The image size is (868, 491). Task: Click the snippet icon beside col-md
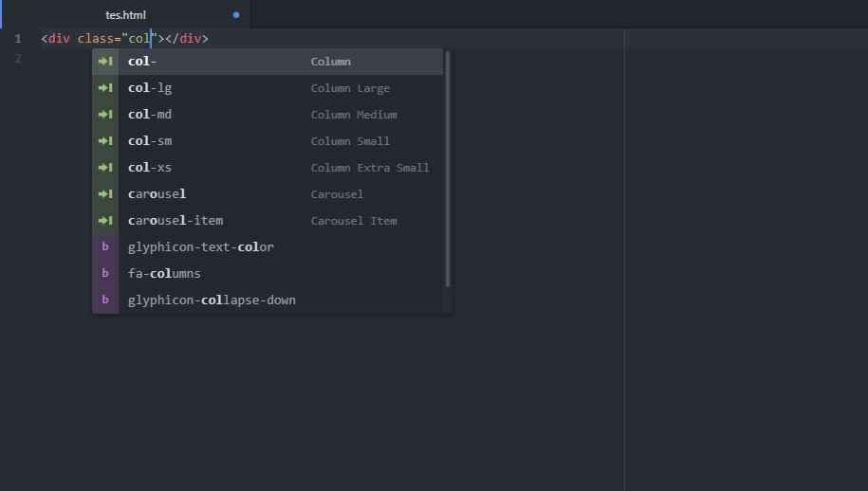(105, 115)
